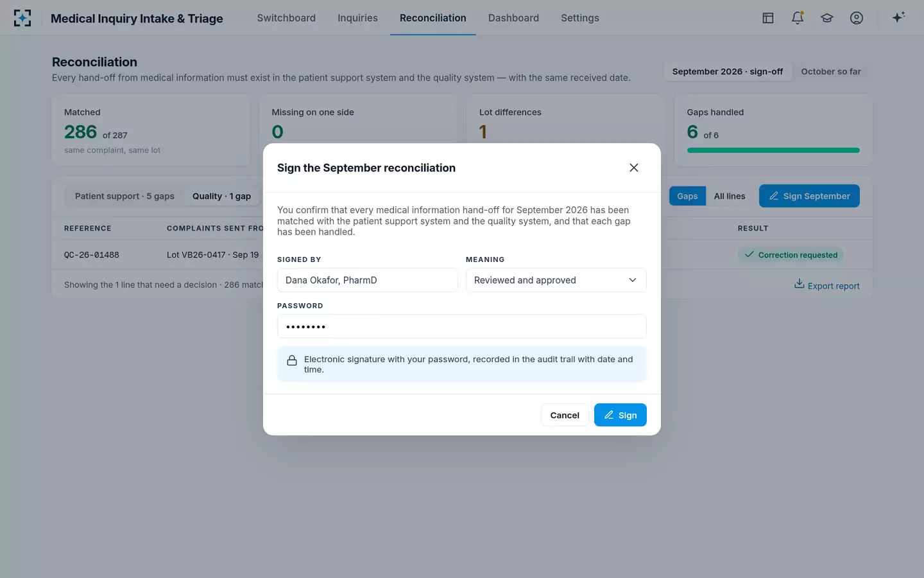924x578 pixels.
Task: Switch to All lines view
Action: (730, 196)
